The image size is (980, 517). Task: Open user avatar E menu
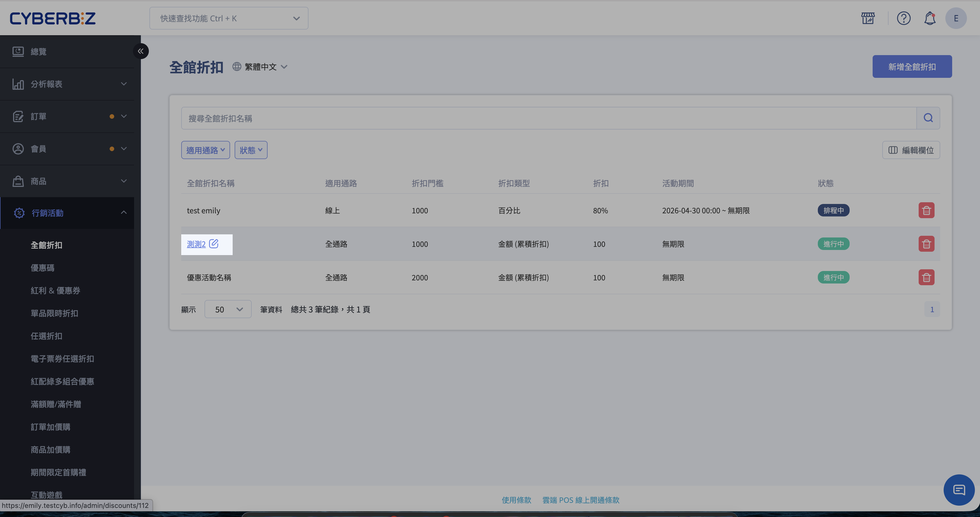(956, 18)
